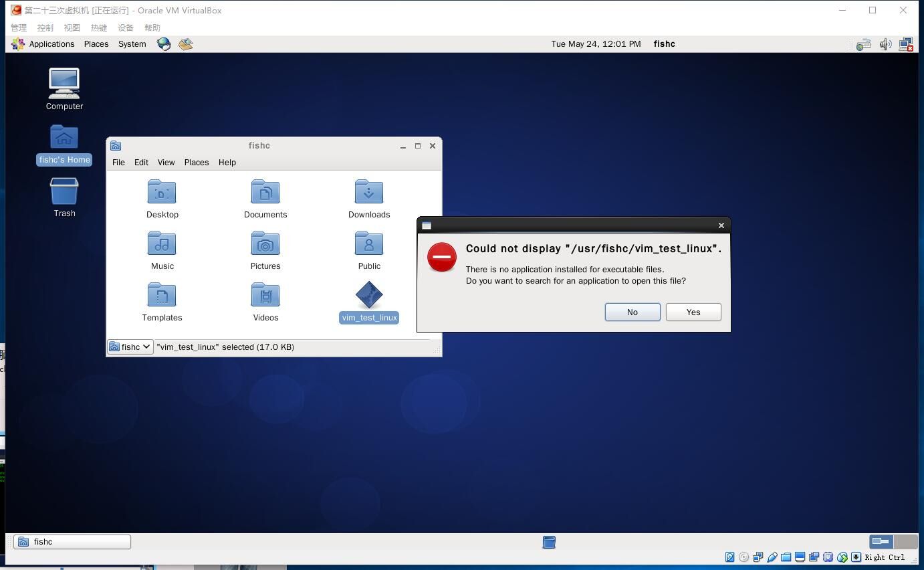Open the volume speaker applet

pyautogui.click(x=885, y=44)
